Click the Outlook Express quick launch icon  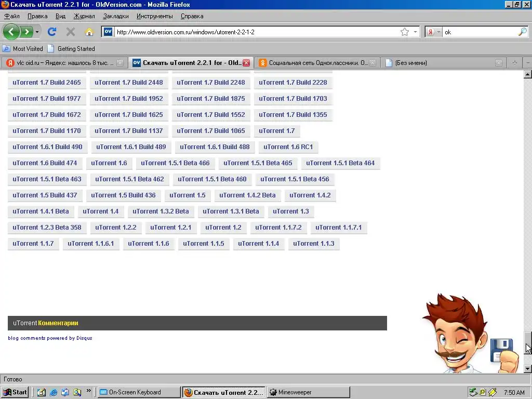pyautogui.click(x=65, y=392)
